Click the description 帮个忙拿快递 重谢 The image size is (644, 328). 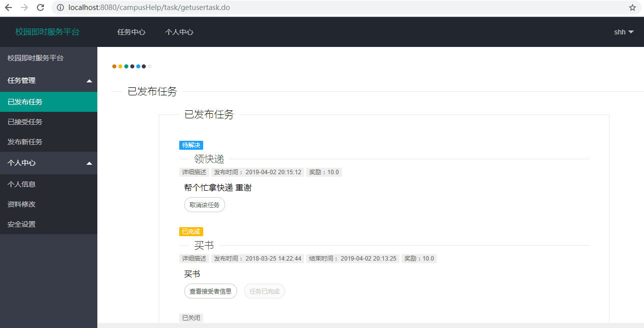click(218, 188)
